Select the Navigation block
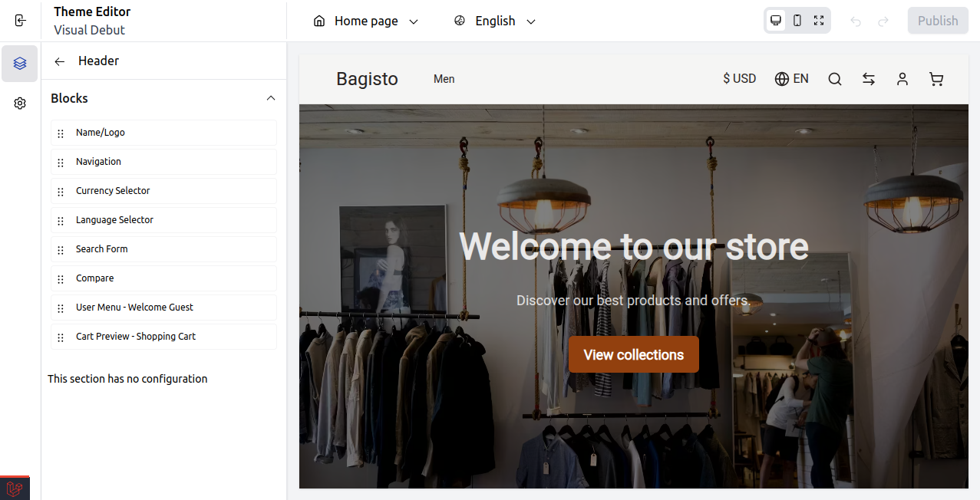Viewport: 980px width, 500px height. (x=163, y=162)
